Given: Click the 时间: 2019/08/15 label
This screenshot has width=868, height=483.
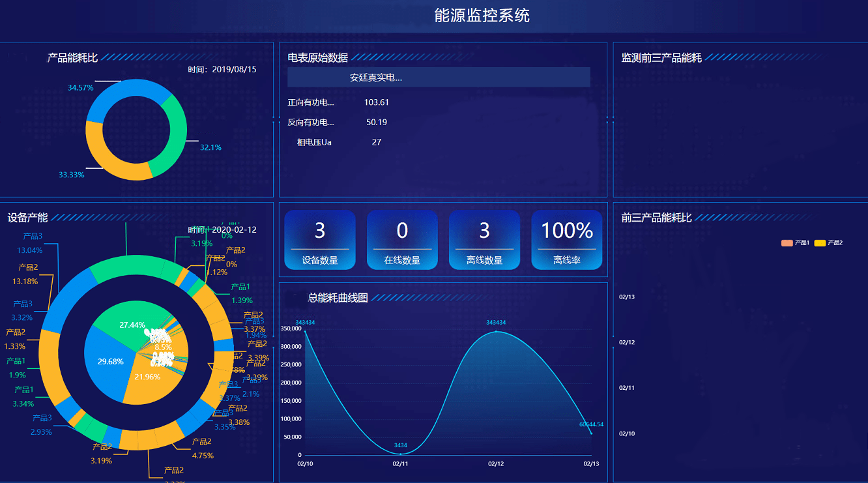Looking at the screenshot, I should [222, 69].
